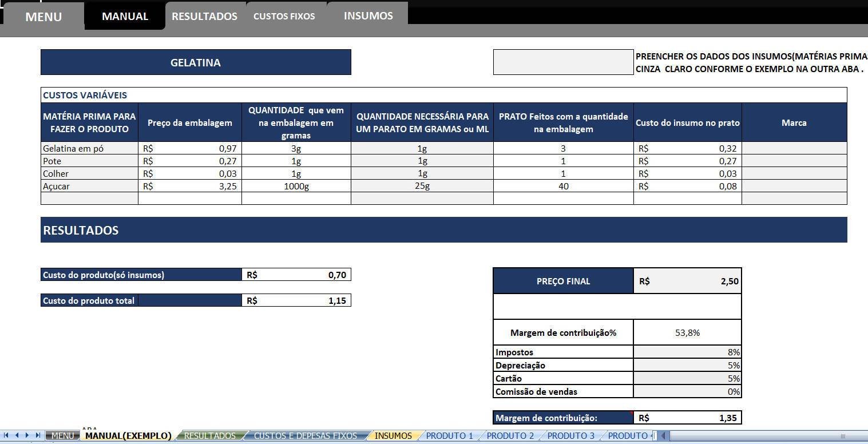The width and height of the screenshot is (868, 444).
Task: Open the MENU navigation button at top
Action: click(x=43, y=17)
